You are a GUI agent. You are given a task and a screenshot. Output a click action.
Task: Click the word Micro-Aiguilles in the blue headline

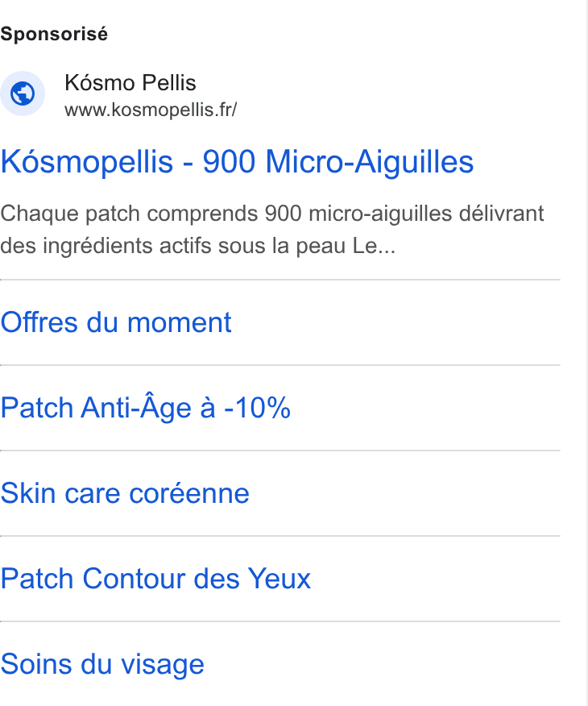click(x=370, y=162)
